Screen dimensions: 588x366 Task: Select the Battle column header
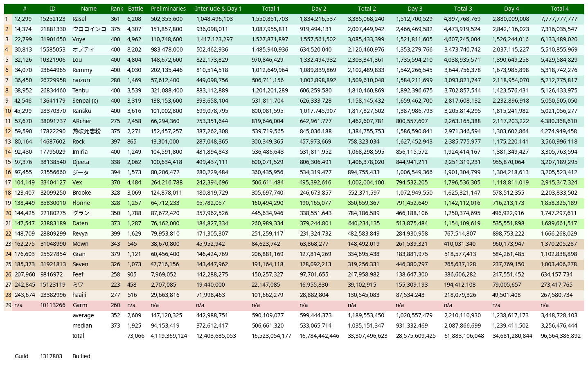coord(135,9)
